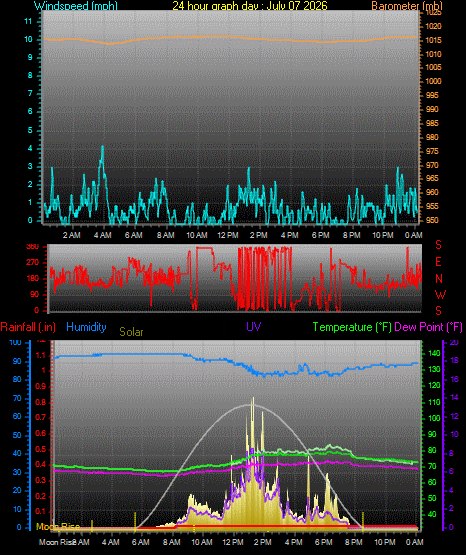This screenshot has width=466, height=555.
Task: Click "0 AM" on the windspeed chart time axis
Action: [x=414, y=235]
